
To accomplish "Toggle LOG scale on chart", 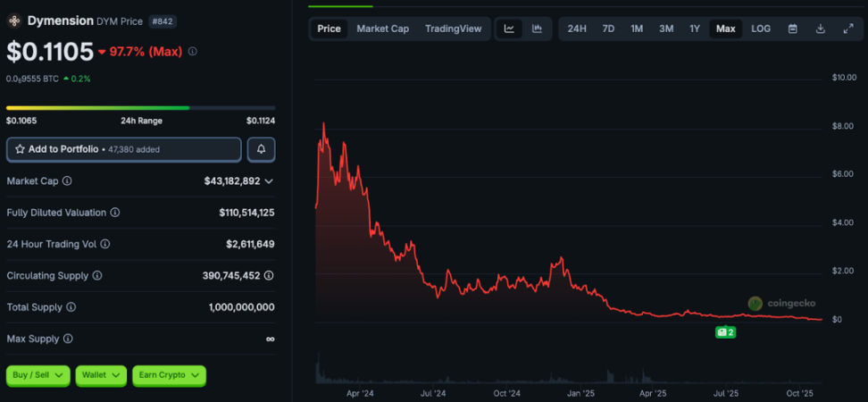I will [761, 29].
